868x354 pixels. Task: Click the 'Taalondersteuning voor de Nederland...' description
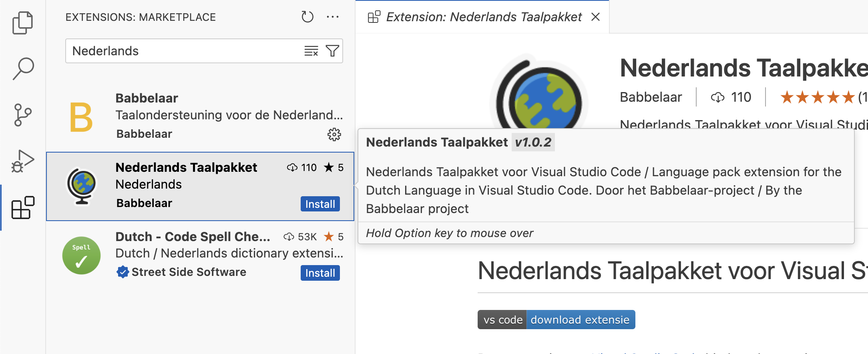229,115
